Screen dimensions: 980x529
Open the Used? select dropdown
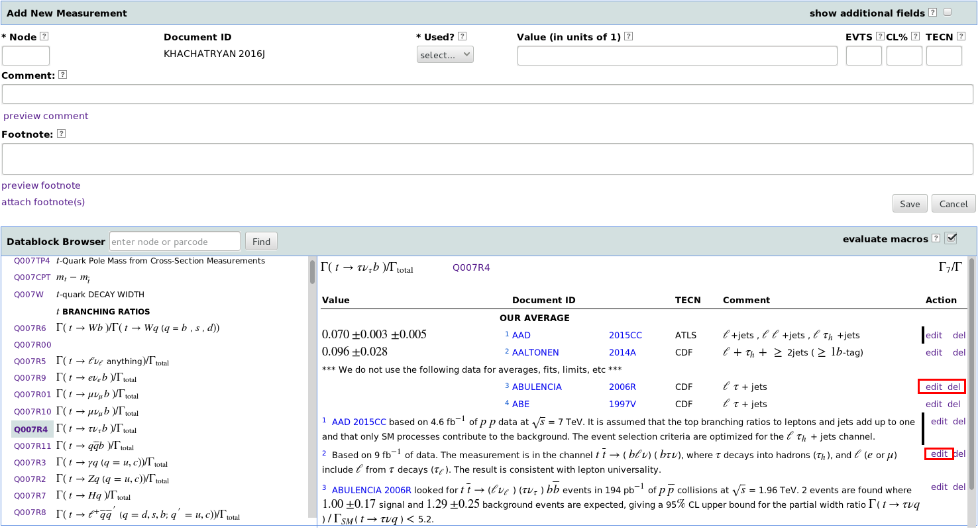click(x=445, y=55)
